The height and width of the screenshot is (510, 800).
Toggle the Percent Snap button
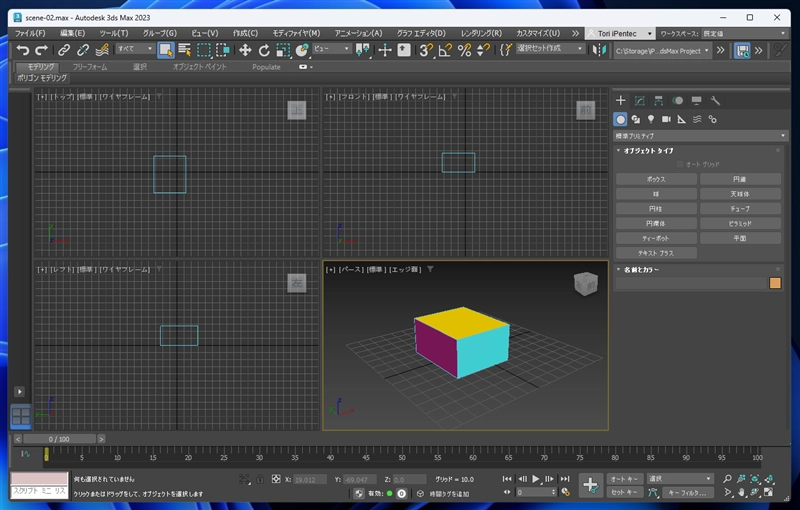(464, 50)
